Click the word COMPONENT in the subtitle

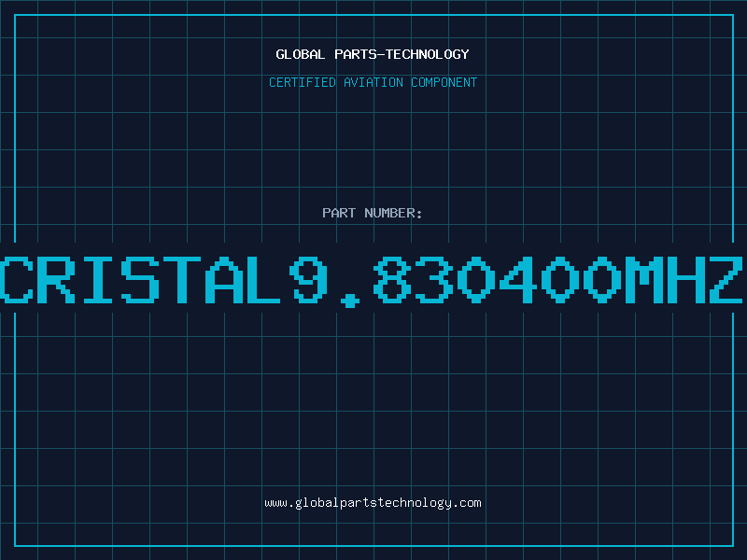point(444,82)
